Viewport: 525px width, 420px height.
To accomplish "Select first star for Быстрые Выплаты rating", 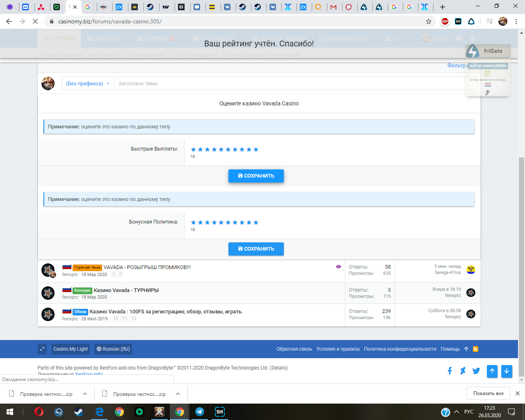I will pyautogui.click(x=194, y=149).
